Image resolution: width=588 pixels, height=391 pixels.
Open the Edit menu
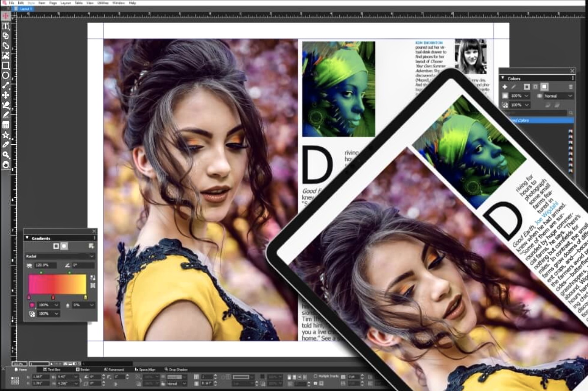[21, 3]
